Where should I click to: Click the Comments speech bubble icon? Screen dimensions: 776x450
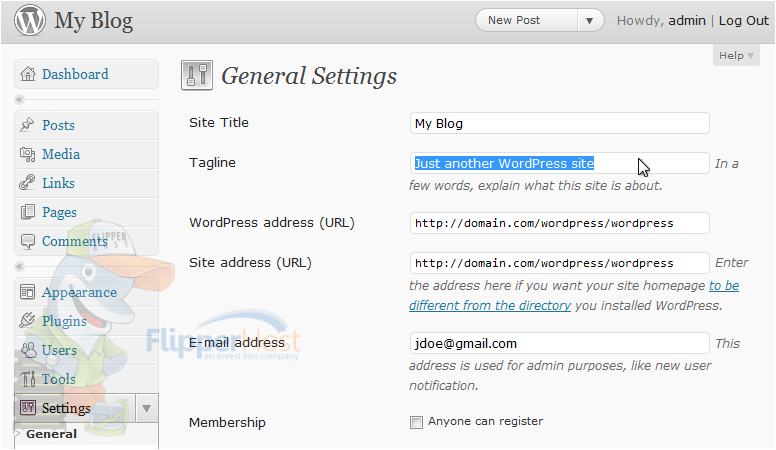(28, 241)
